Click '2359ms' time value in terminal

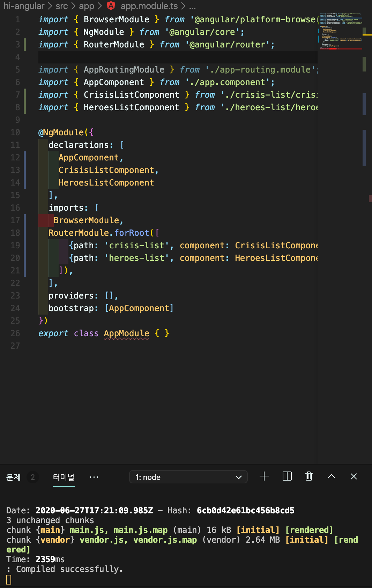[x=50, y=559]
